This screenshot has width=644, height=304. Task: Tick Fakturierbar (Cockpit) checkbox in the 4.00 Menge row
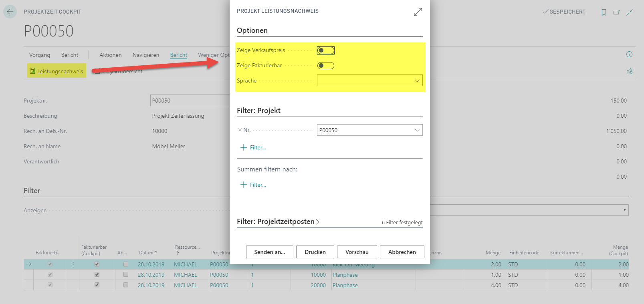point(97,285)
